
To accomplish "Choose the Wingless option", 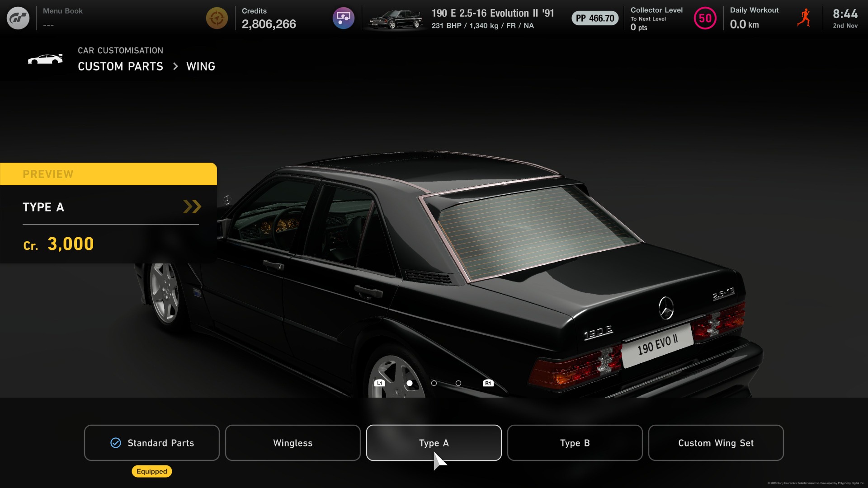I will [293, 443].
